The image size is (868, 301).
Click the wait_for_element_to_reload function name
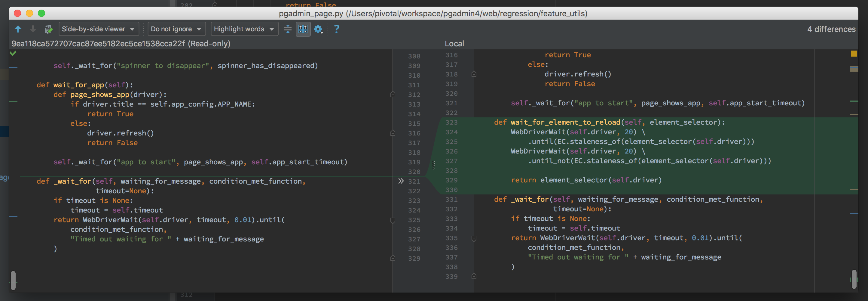tap(565, 123)
